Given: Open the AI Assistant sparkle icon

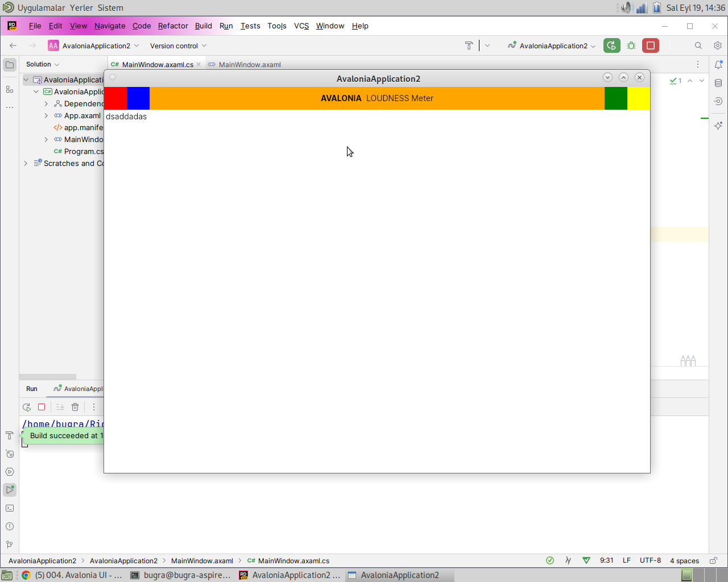Looking at the screenshot, I should [x=718, y=126].
